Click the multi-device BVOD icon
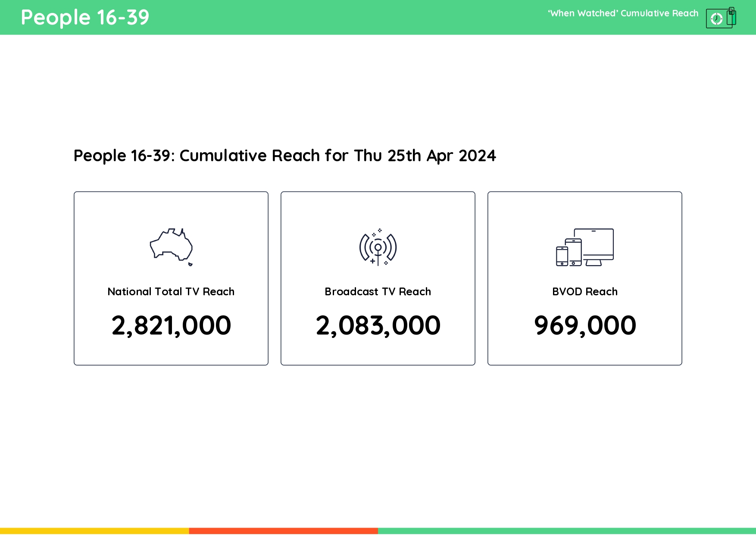The width and height of the screenshot is (756, 535). coord(585,247)
